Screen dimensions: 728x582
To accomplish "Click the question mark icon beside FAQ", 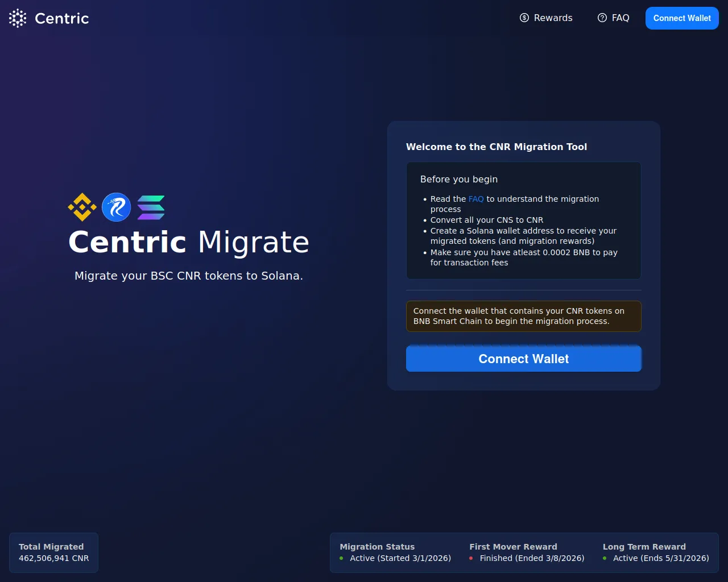I will [x=602, y=18].
